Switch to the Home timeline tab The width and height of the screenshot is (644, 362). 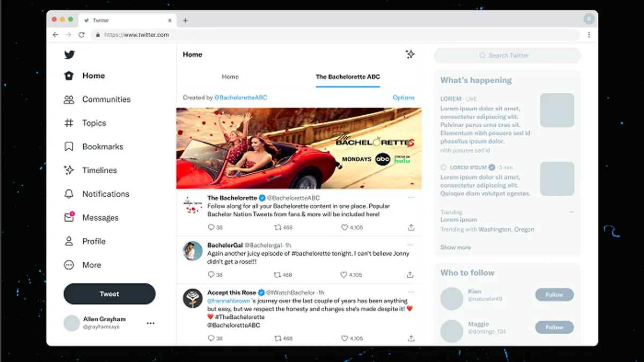[x=230, y=77]
